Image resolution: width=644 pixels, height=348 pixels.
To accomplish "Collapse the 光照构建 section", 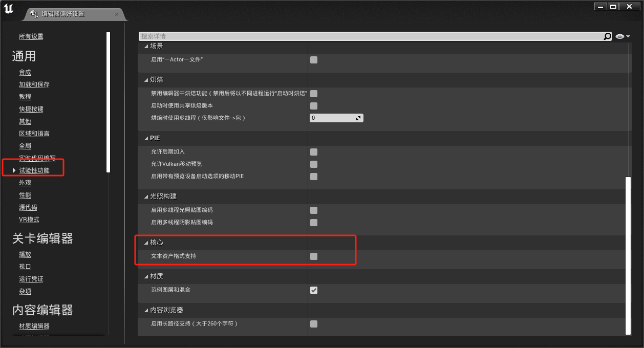I will coord(146,197).
